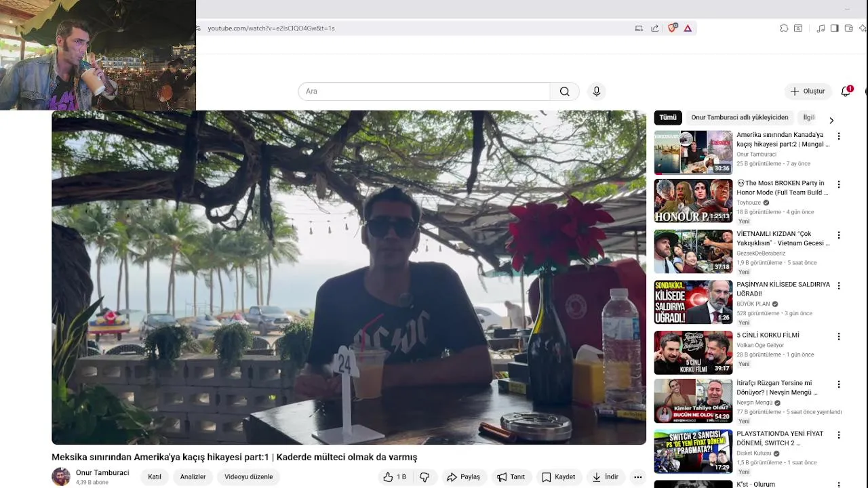Screen dimensions: 868x488
Task: Open title PLAYSTATION'DA YENİ FİYAT DÖNEMİ
Action: tap(780, 439)
